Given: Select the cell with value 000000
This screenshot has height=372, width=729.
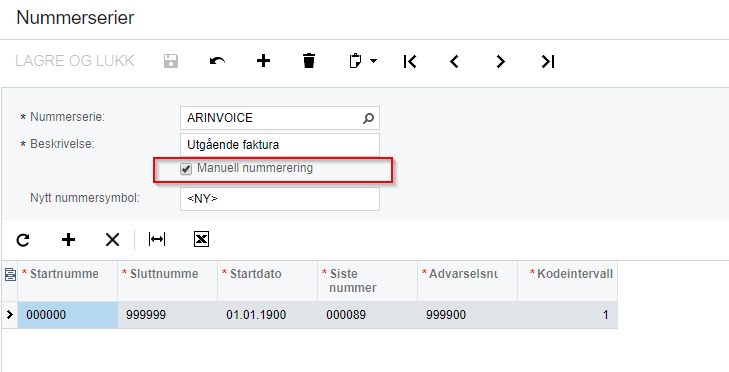Looking at the screenshot, I should 67,315.
